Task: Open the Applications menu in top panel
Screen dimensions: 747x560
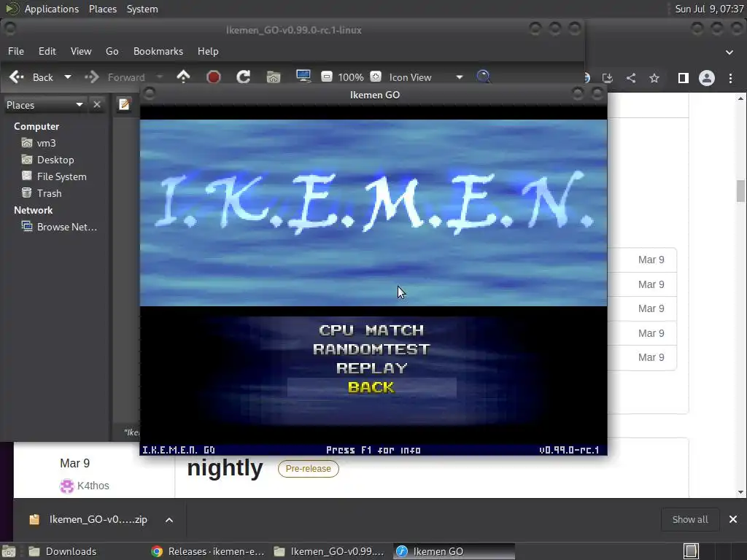Action: [52, 9]
